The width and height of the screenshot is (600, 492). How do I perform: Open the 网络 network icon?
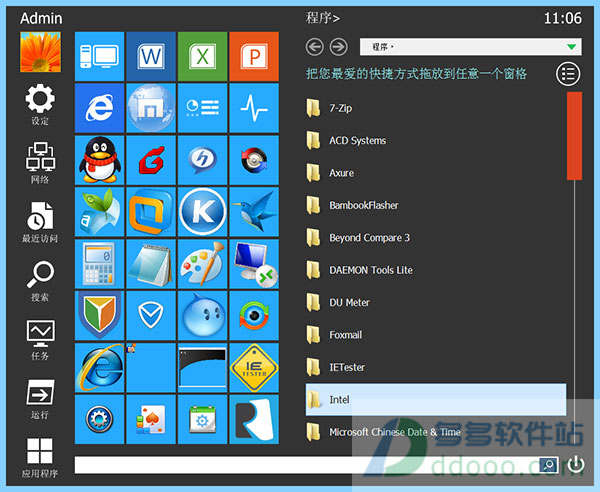(40, 163)
